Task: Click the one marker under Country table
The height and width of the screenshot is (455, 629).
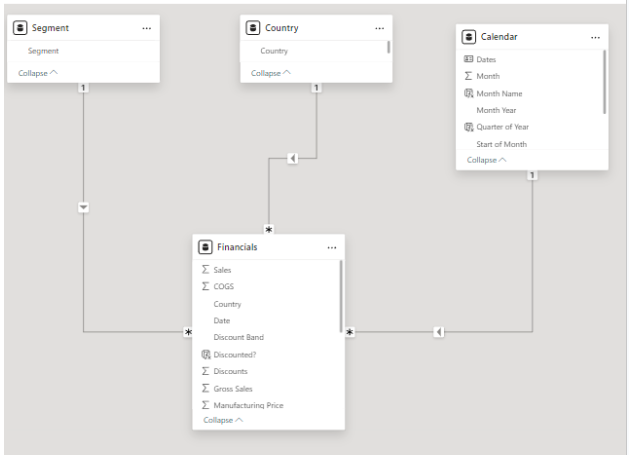Action: [317, 87]
